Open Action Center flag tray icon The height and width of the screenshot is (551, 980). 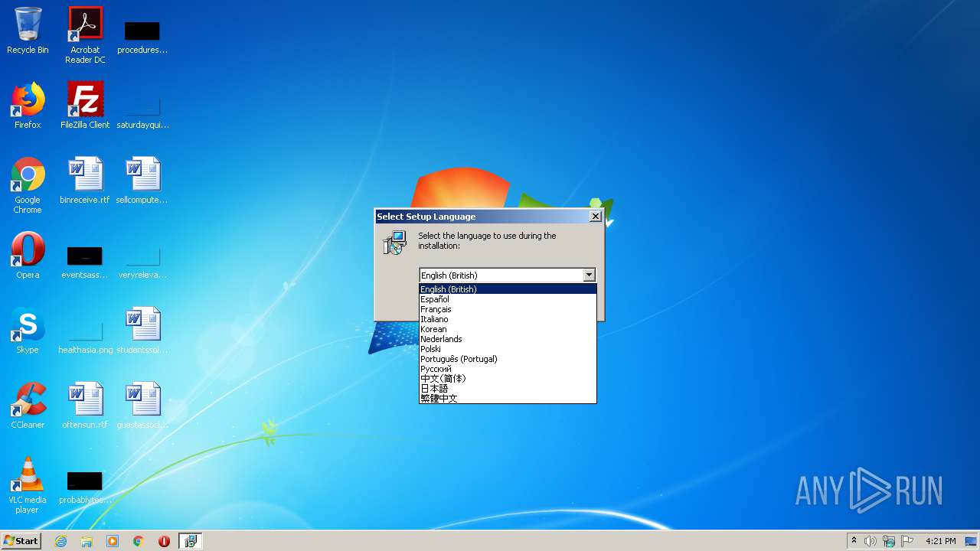(x=907, y=541)
